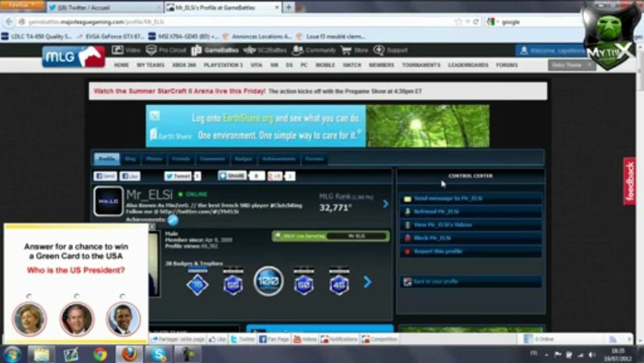The image size is (644, 363).
Task: Report this profile
Action: [x=471, y=251]
